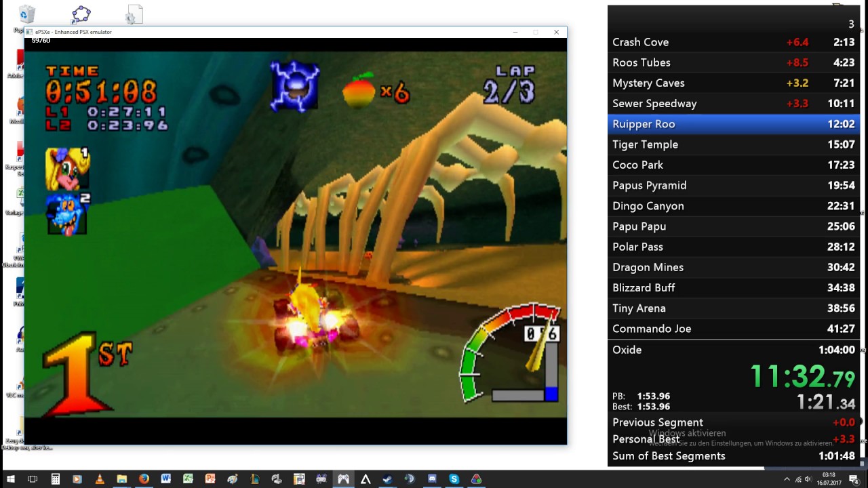868x488 pixels.
Task: Open the Wi-Fi network tray icon
Action: [798, 479]
